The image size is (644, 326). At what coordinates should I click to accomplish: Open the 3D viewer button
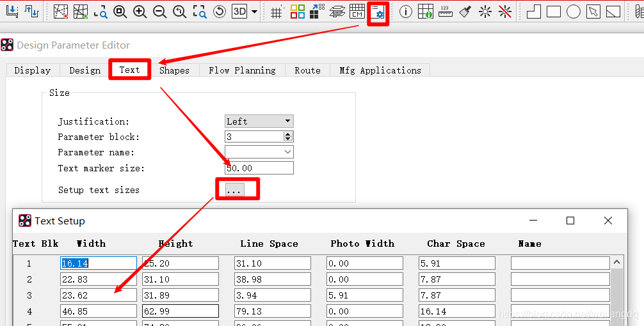(x=240, y=12)
